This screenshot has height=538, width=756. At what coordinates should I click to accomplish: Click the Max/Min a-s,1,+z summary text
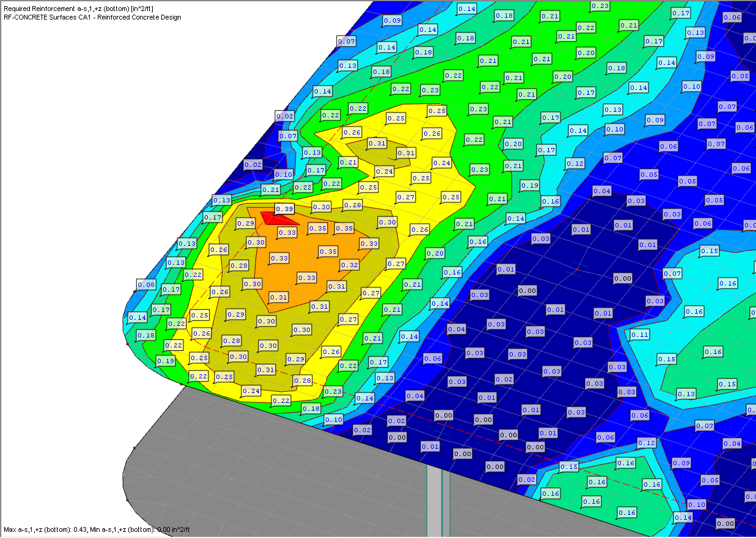click(x=97, y=529)
